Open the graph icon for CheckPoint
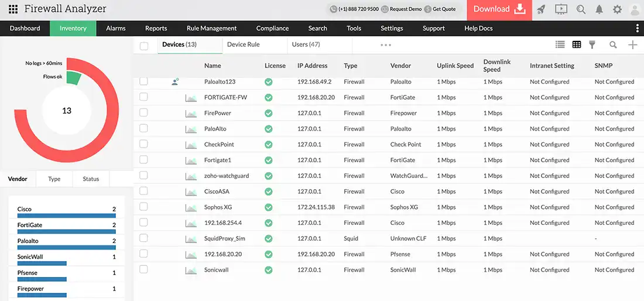Viewport: 644px width, 301px height. (191, 145)
